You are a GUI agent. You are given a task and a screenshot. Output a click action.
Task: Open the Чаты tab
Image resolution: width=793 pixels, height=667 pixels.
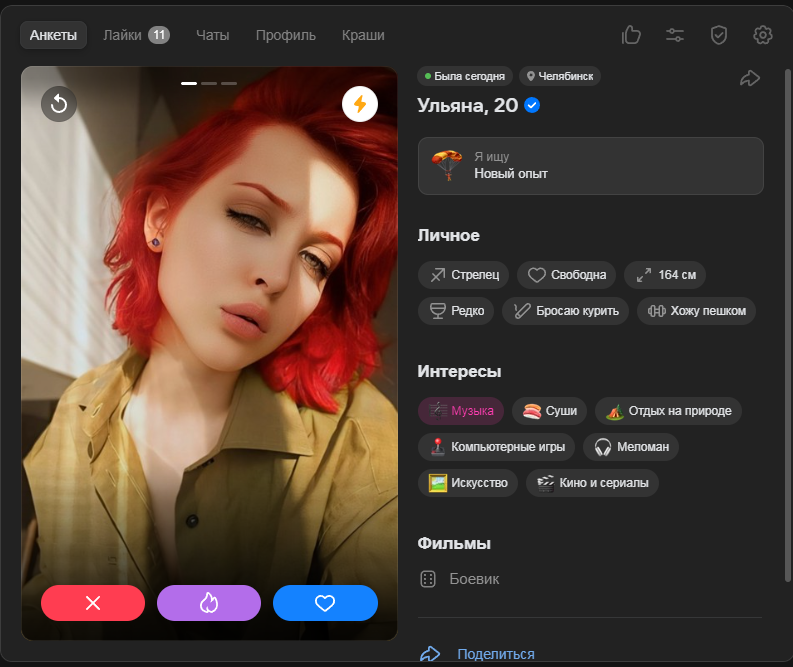point(212,35)
